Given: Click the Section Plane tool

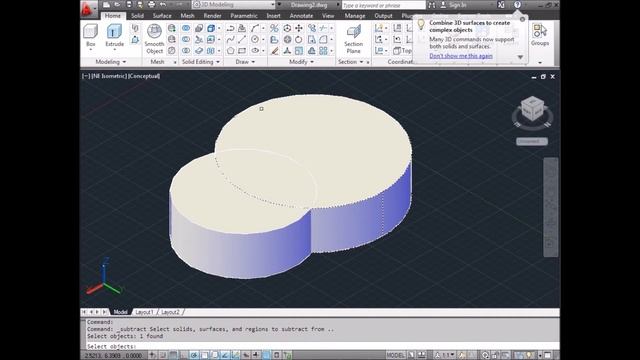Looking at the screenshot, I should tap(353, 39).
